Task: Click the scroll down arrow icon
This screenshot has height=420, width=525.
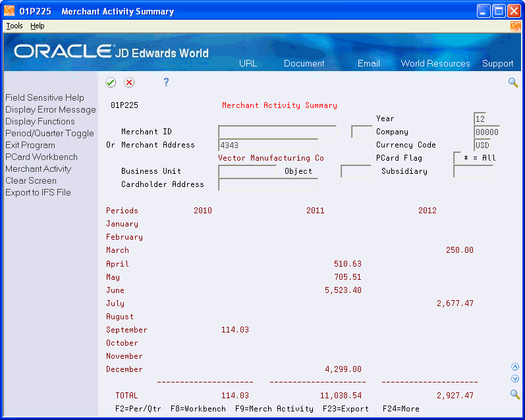Action: 515,379
